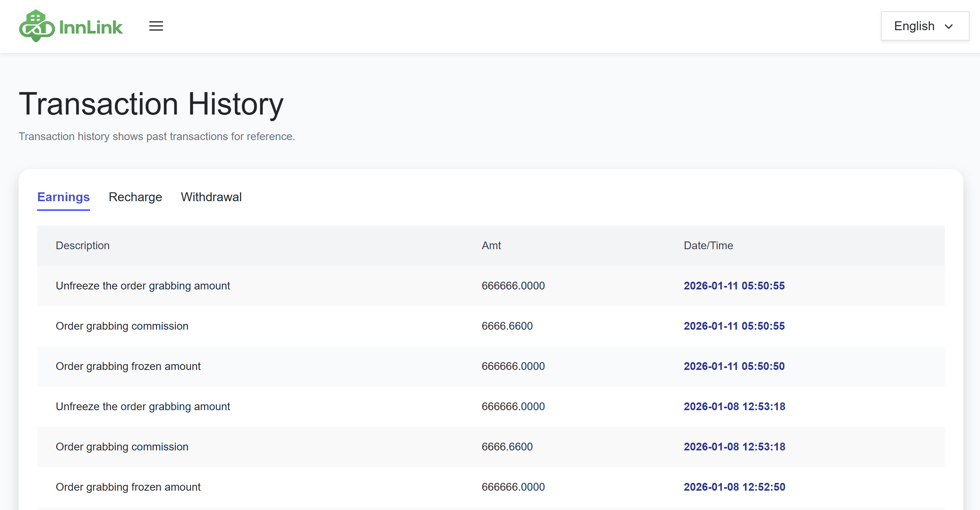Click first Unfreeze the order grabbing amount row
Screen dimensions: 980x510
pyautogui.click(x=143, y=286)
